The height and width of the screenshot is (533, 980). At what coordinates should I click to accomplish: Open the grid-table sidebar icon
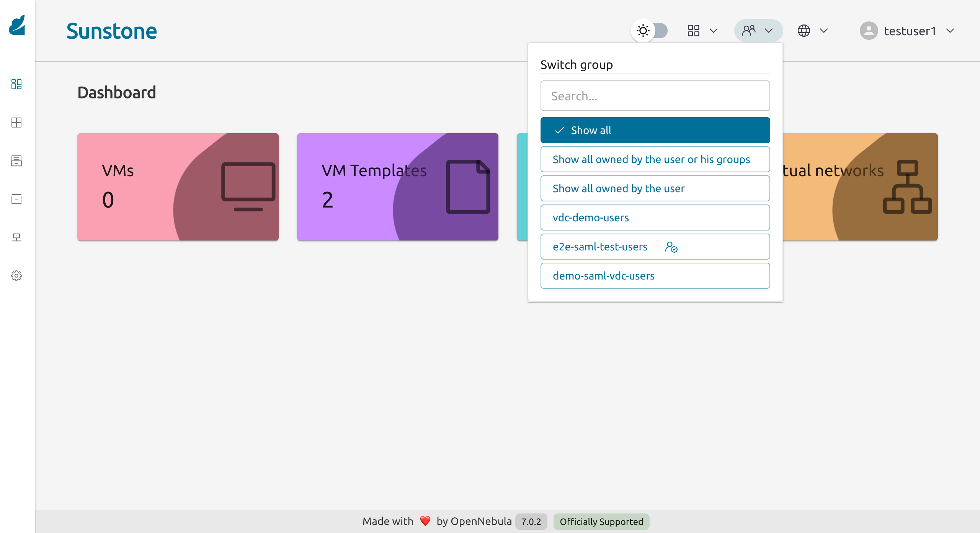[x=16, y=123]
